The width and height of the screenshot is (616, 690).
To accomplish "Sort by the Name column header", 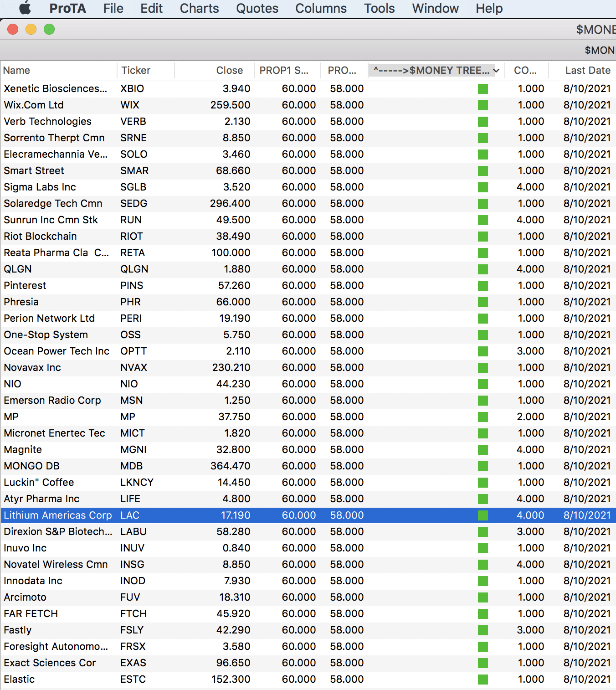I will (x=58, y=70).
